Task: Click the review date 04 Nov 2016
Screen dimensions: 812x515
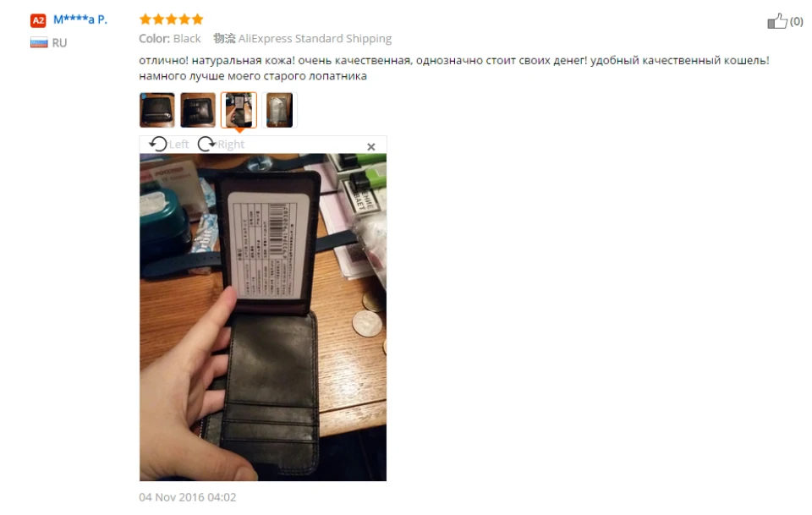Action: [x=188, y=497]
